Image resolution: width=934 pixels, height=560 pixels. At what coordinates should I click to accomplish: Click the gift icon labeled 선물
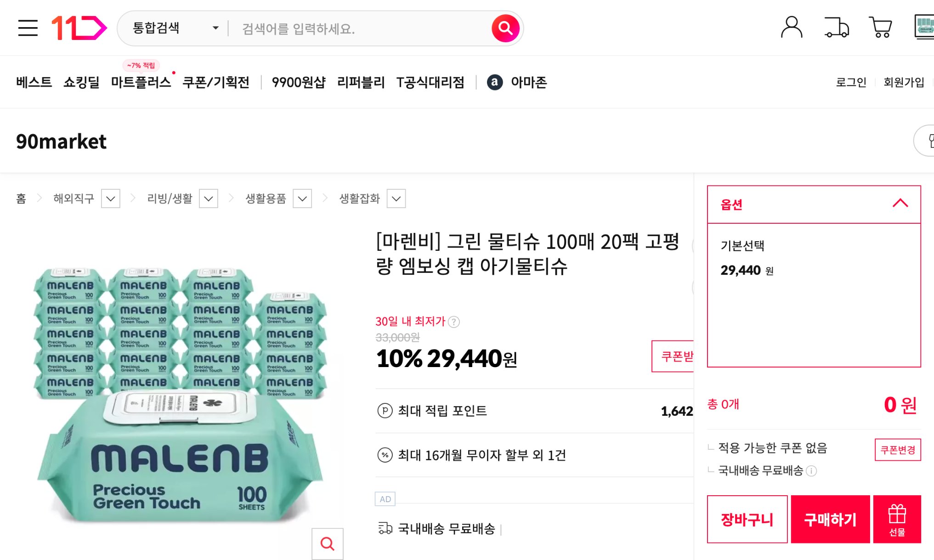tap(896, 519)
